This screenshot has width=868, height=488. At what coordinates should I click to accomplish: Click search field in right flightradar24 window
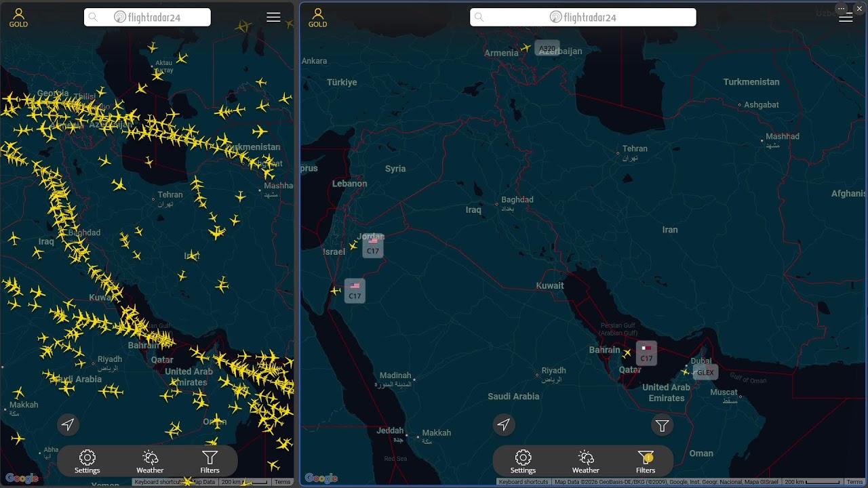583,18
